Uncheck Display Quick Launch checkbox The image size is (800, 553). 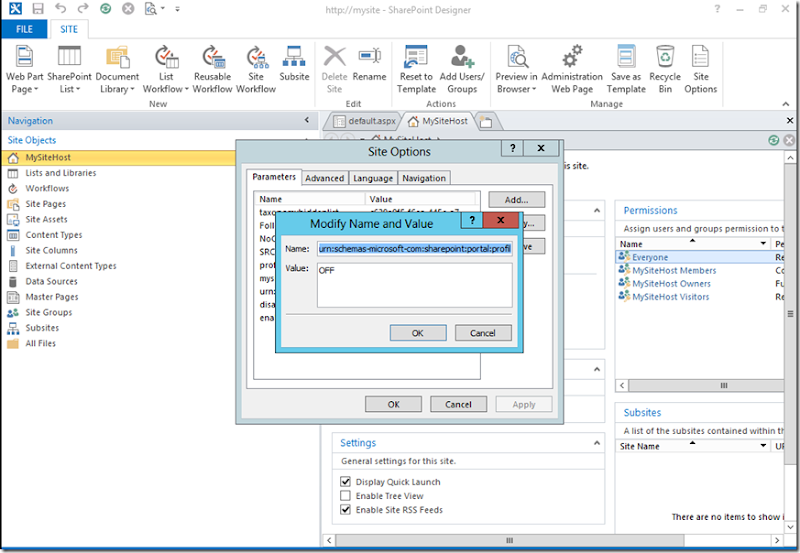click(x=345, y=482)
